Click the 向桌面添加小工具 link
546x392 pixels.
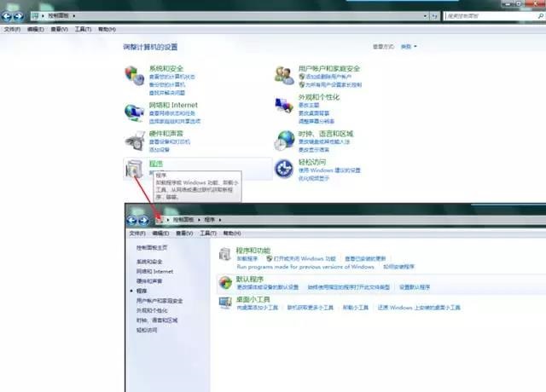[x=258, y=308]
